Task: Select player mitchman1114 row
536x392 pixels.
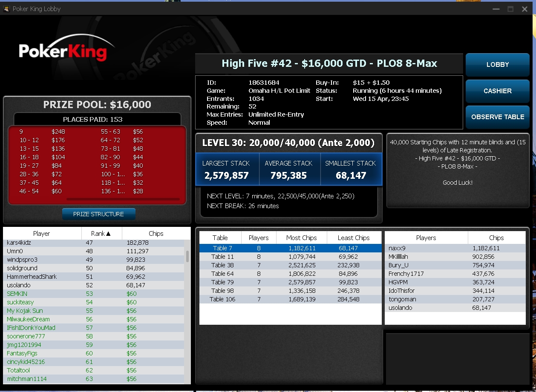Action: pyautogui.click(x=94, y=379)
